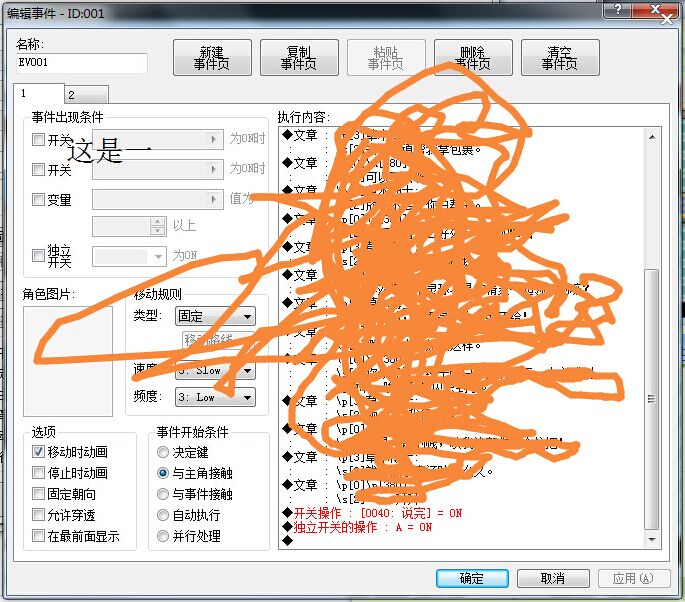Click the scroll down arrow of 执行内容
The width and height of the screenshot is (685, 602).
652,540
